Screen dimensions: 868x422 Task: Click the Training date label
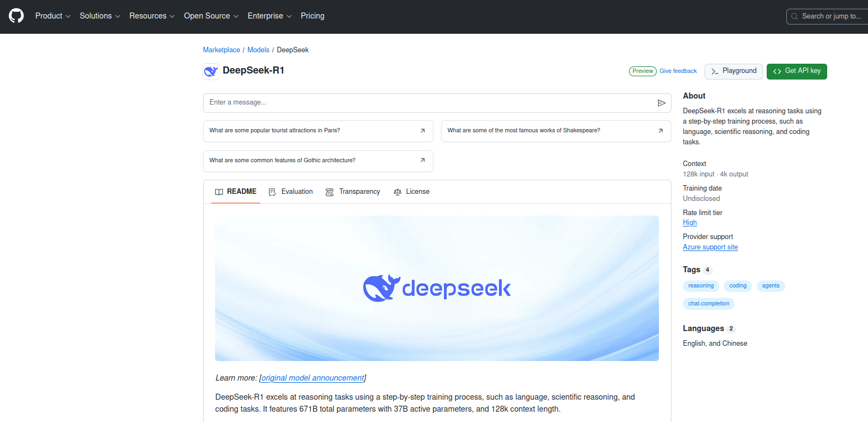click(x=702, y=188)
